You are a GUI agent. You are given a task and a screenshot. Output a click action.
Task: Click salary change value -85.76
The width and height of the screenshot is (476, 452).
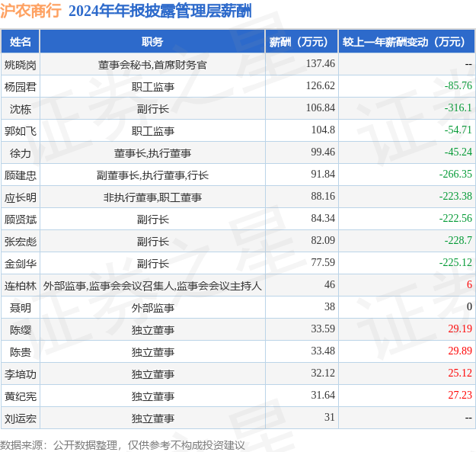tap(458, 85)
